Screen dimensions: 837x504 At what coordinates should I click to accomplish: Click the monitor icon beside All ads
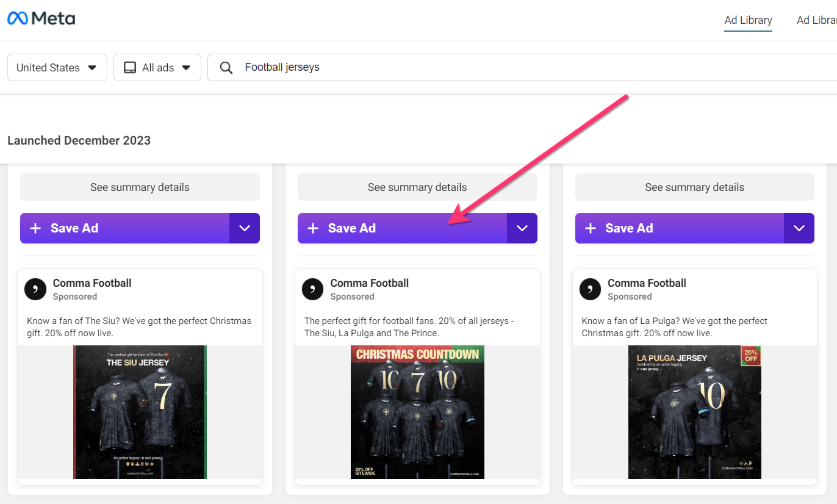point(130,68)
